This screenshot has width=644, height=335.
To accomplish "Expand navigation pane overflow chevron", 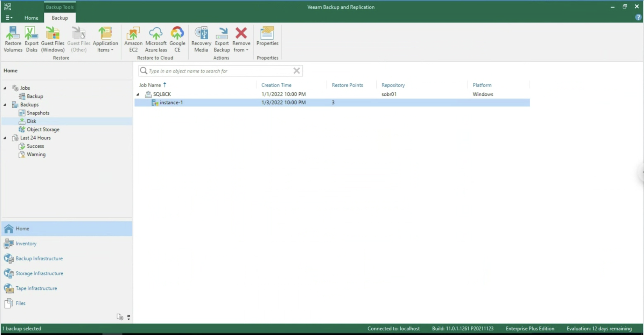I will pos(128,317).
